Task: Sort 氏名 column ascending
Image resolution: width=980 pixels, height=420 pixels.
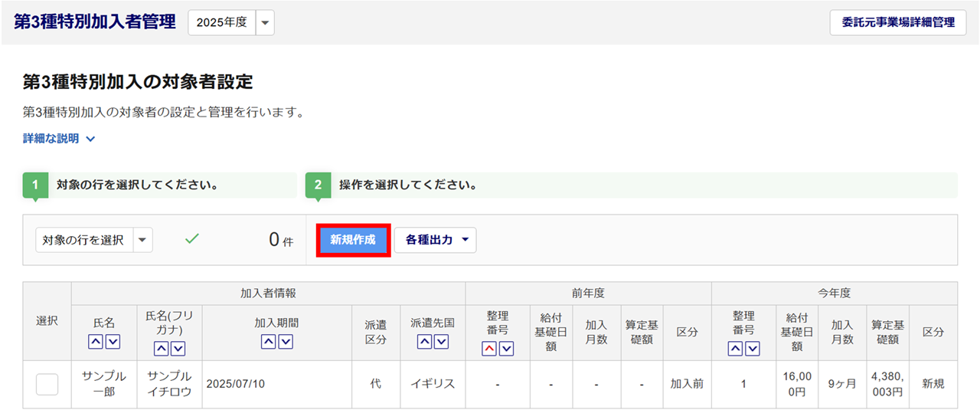Action: [95, 343]
